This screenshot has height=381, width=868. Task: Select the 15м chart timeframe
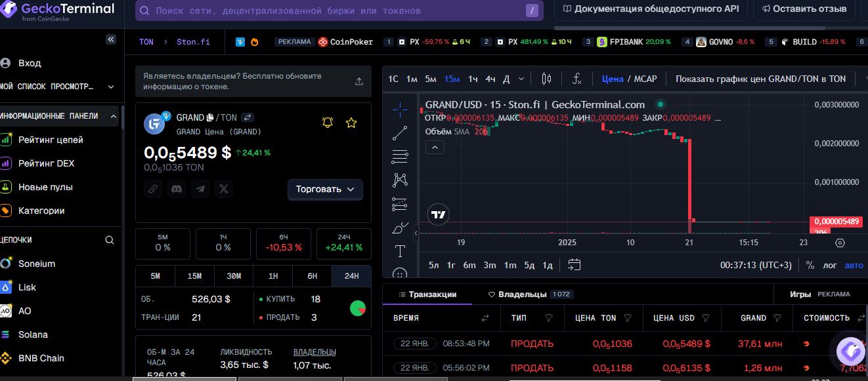[x=452, y=79]
